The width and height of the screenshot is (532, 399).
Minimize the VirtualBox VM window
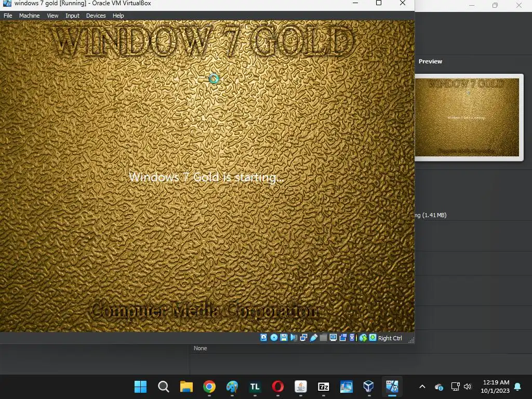pyautogui.click(x=355, y=3)
